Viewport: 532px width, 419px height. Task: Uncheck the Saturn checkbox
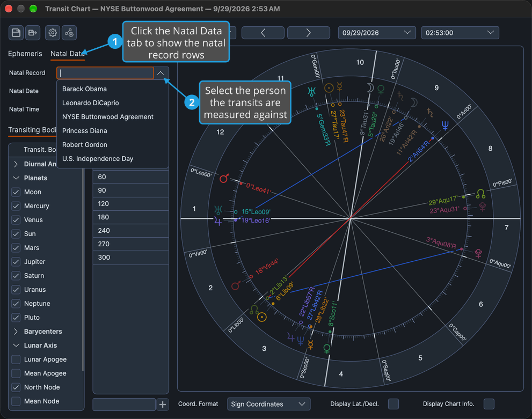click(x=16, y=276)
